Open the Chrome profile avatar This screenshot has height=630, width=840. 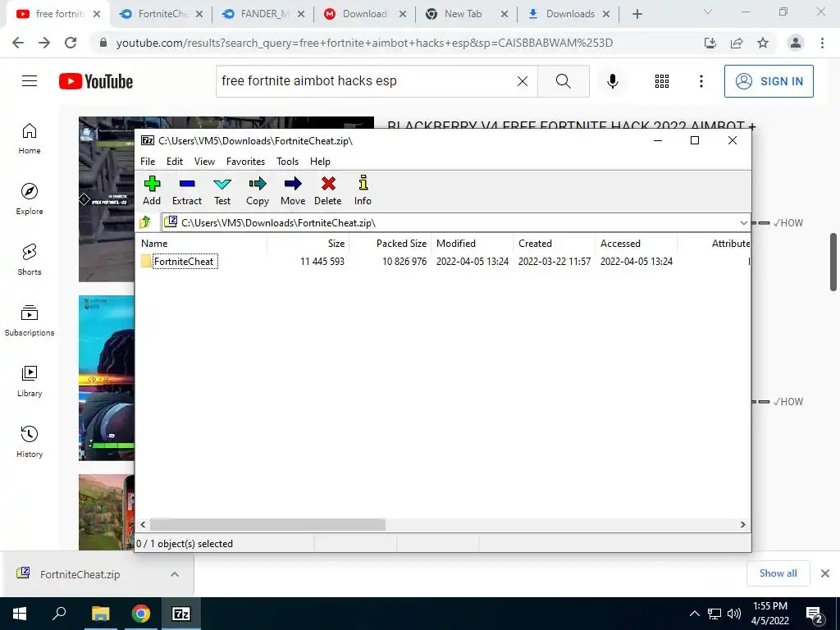796,43
